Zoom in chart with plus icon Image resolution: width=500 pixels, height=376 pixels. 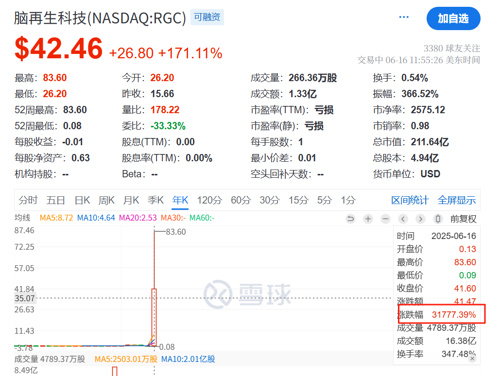pos(368,219)
